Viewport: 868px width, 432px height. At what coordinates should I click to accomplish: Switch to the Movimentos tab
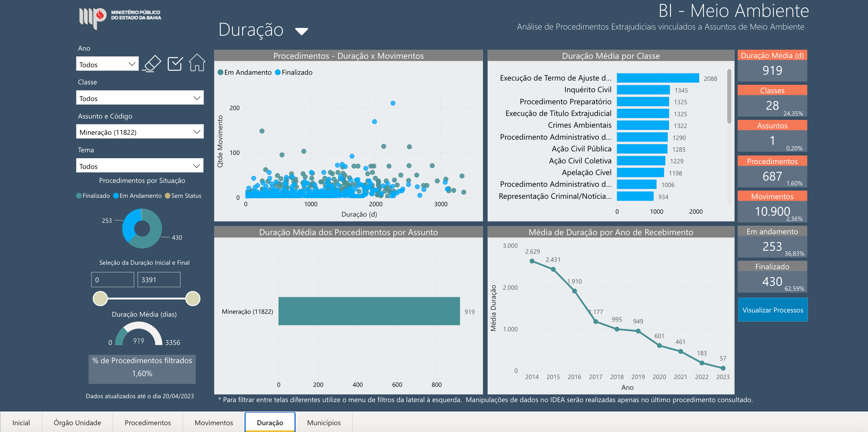pyautogui.click(x=214, y=423)
